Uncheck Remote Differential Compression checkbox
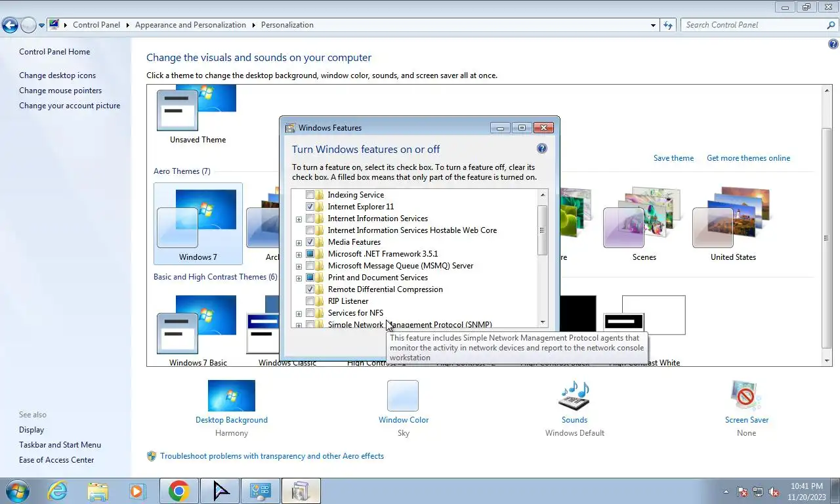Image resolution: width=840 pixels, height=504 pixels. click(x=310, y=289)
